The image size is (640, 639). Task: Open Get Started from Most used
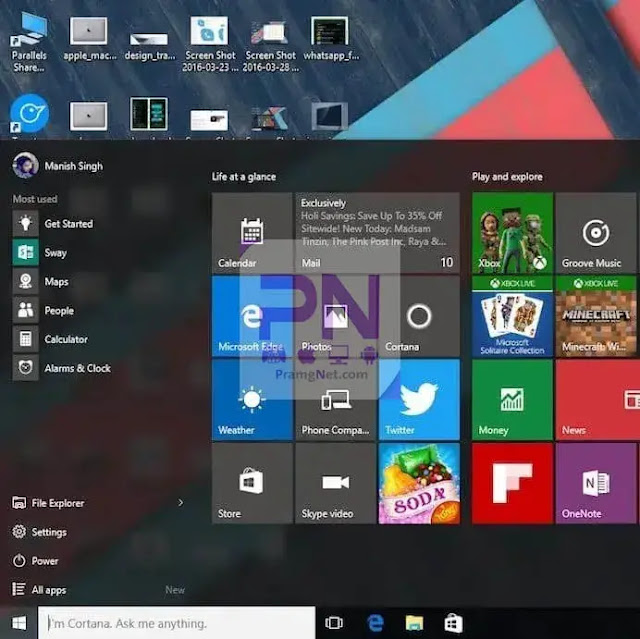53,224
